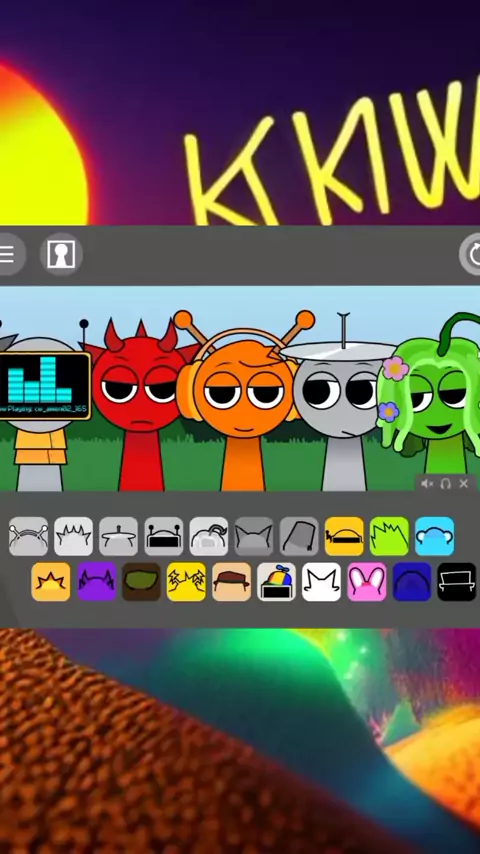480x854 pixels.
Task: Select the white cat-ears icon
Action: click(321, 582)
